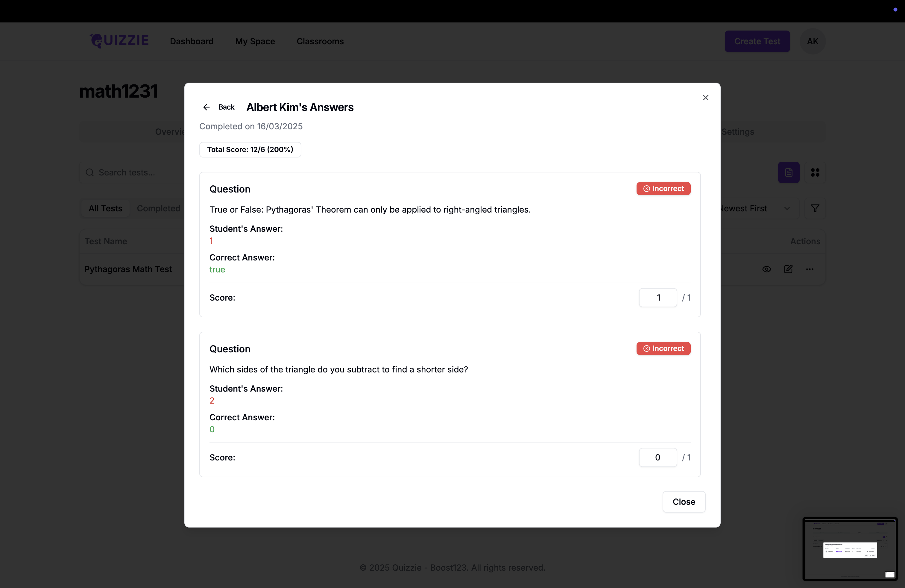The width and height of the screenshot is (905, 588).
Task: Click the back arrow icon in dialog
Action: [206, 107]
